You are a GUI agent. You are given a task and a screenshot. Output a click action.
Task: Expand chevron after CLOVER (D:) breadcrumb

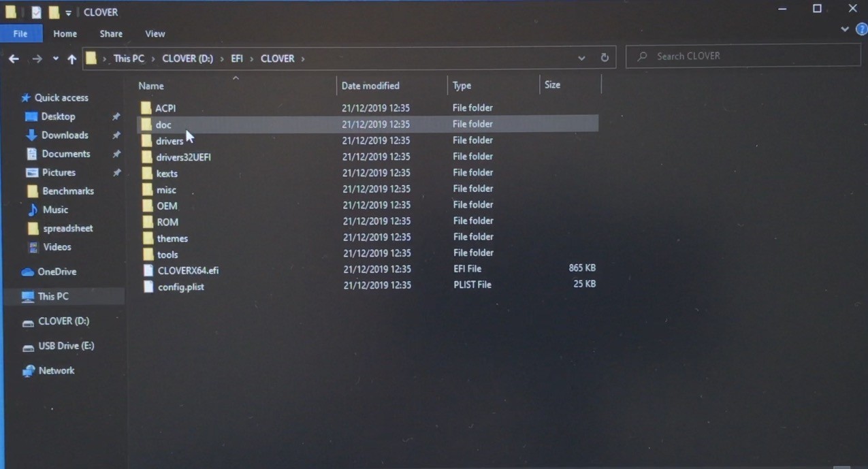(222, 59)
